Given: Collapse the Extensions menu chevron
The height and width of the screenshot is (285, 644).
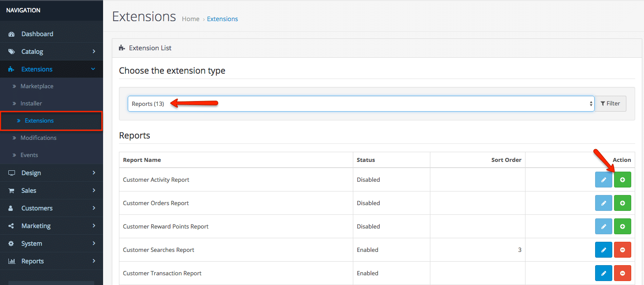Looking at the screenshot, I should point(93,69).
